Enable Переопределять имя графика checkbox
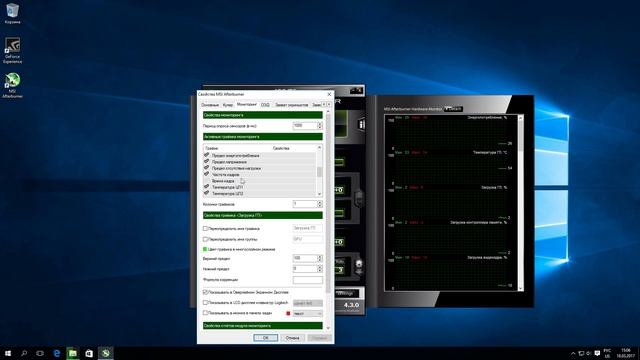This screenshot has height=360, width=640. [x=205, y=229]
